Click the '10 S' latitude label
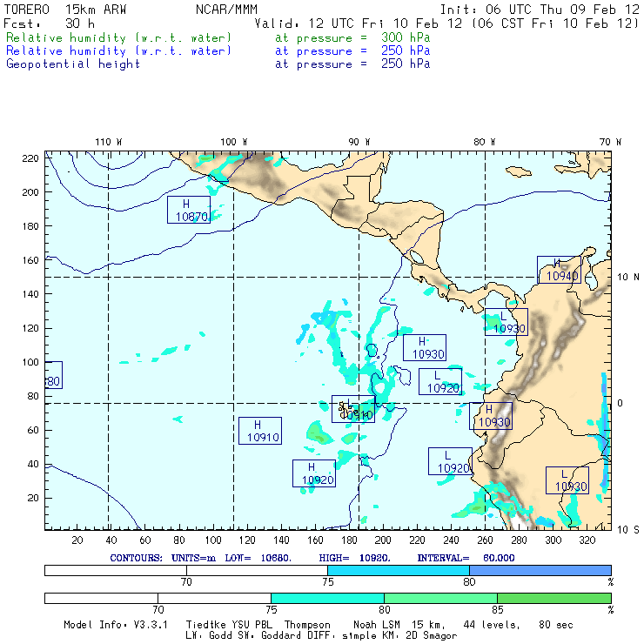The width and height of the screenshot is (644, 644). 628,530
